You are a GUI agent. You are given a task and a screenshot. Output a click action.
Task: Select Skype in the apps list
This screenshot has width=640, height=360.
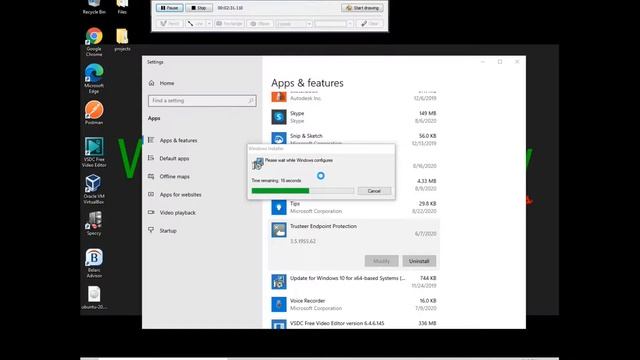[x=354, y=117]
